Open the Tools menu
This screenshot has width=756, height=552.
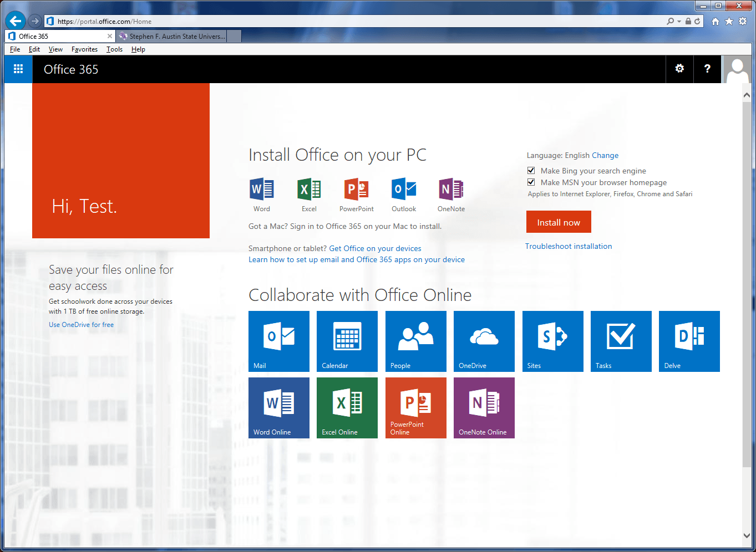pyautogui.click(x=114, y=49)
